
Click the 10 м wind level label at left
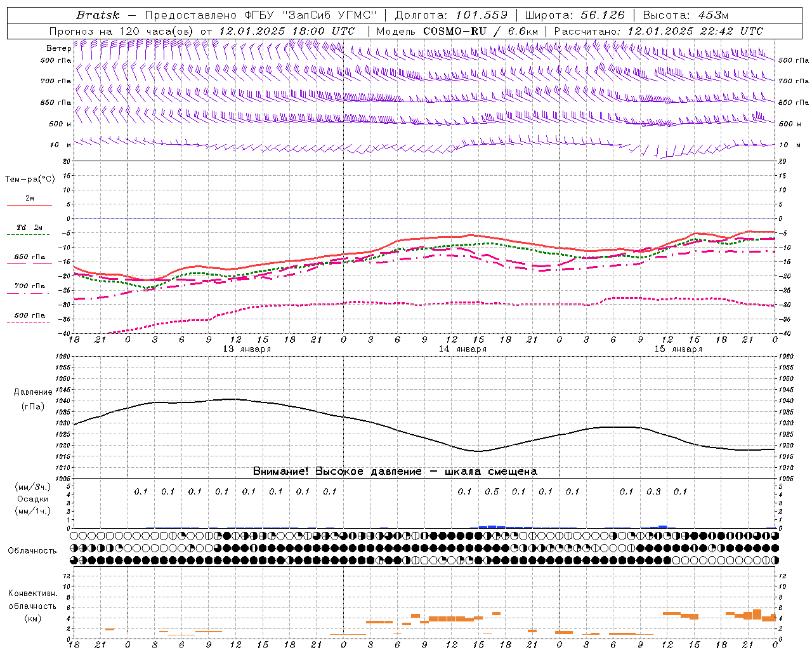tap(61, 145)
